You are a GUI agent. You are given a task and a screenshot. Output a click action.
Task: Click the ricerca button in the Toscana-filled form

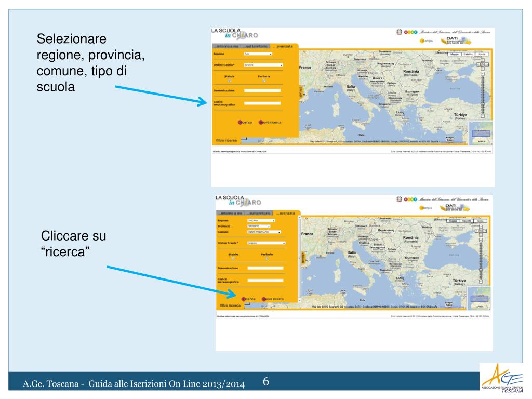pyautogui.click(x=249, y=299)
